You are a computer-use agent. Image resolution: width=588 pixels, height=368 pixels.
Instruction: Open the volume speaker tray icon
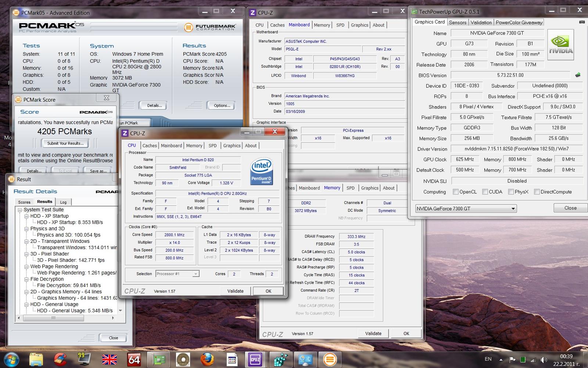click(544, 360)
